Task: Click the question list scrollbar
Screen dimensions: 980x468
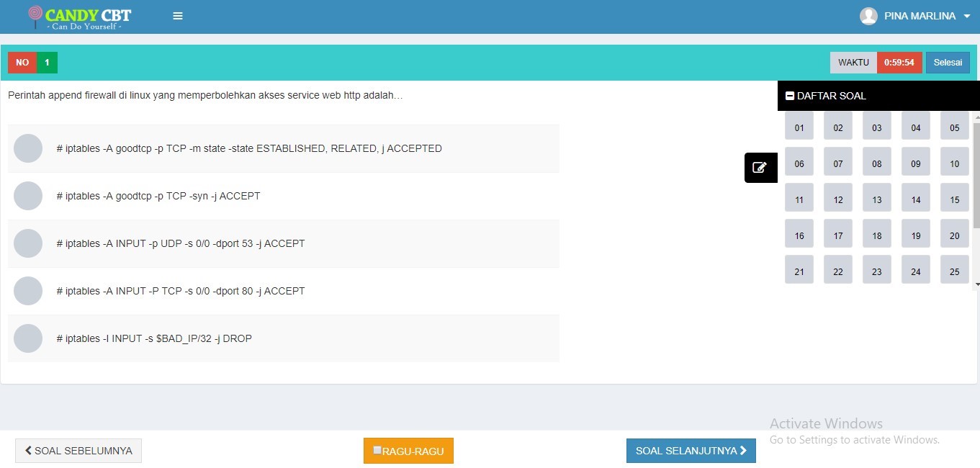Action: pos(976,175)
